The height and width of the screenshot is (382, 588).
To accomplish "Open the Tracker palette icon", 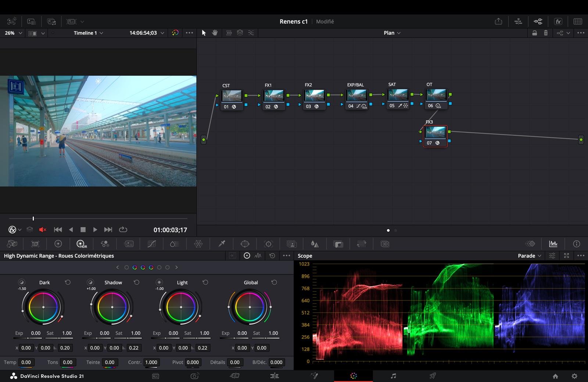I will [x=269, y=244].
